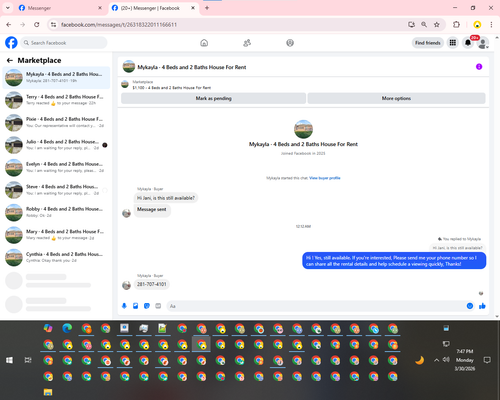The image size is (500, 400).
Task: Open Cynthia's conversation
Action: [x=56, y=257]
